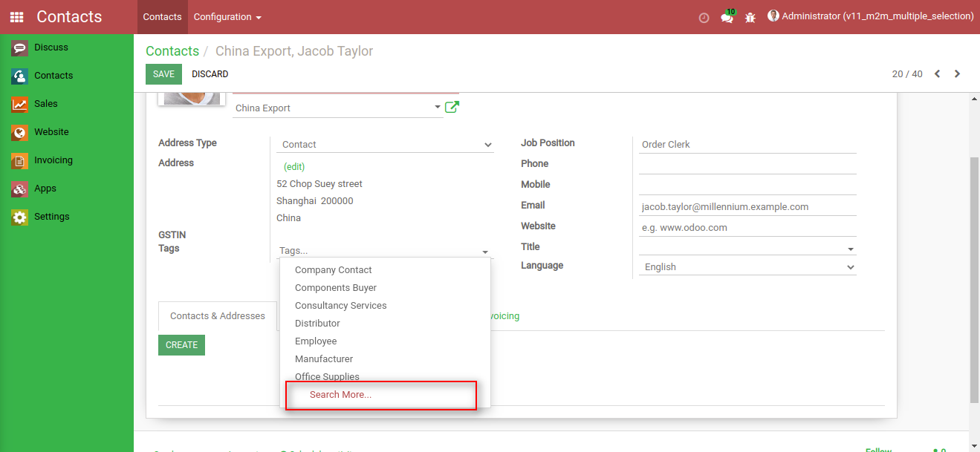Viewport: 980px width, 452px height.
Task: Switch to Contacts & Addresses tab
Action: pos(218,316)
